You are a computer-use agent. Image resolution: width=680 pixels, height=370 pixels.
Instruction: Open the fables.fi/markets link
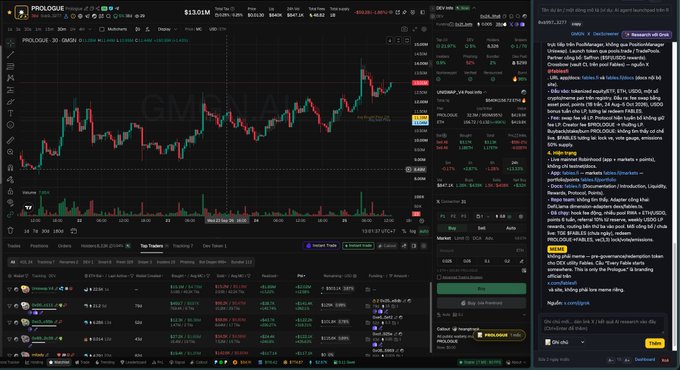[621, 173]
